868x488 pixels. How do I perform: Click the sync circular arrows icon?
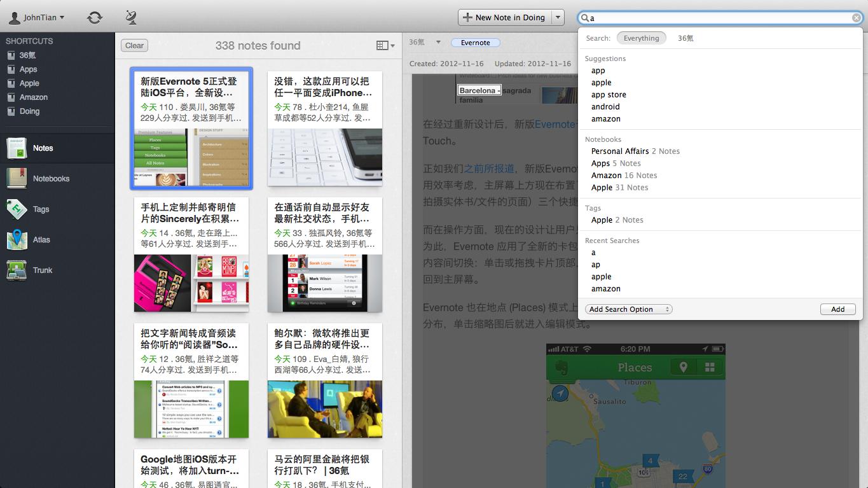(x=95, y=18)
